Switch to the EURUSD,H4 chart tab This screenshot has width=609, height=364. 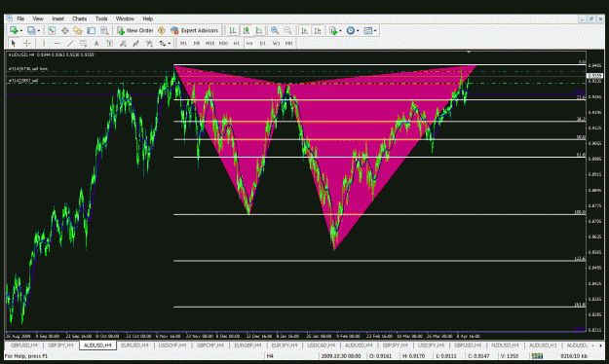point(134,345)
